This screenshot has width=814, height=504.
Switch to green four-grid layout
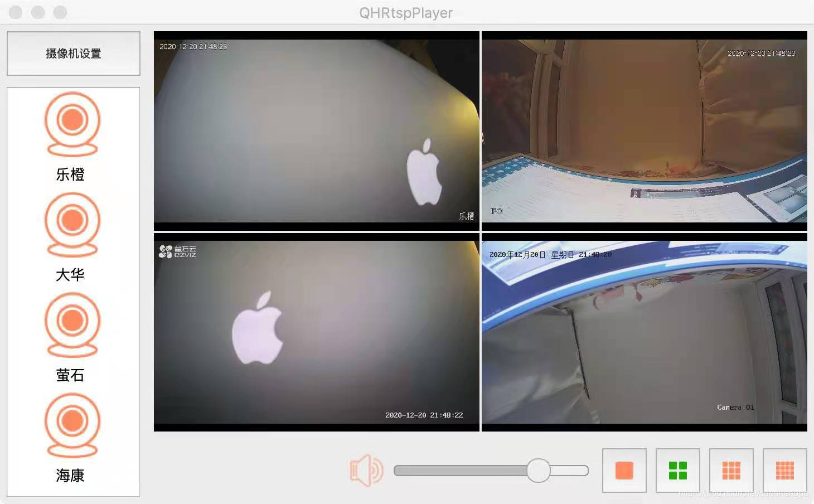point(678,471)
